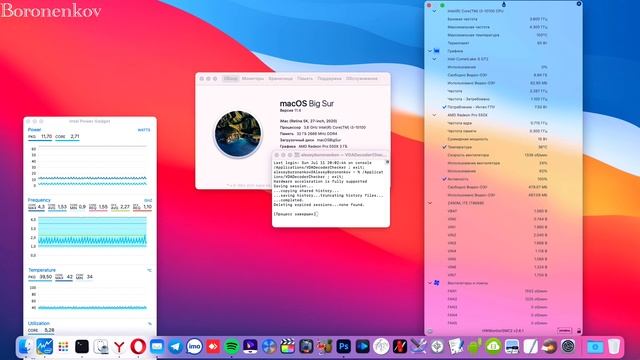The image size is (640, 360).
Task: Open Finder from the Dock
Action: tap(25, 347)
